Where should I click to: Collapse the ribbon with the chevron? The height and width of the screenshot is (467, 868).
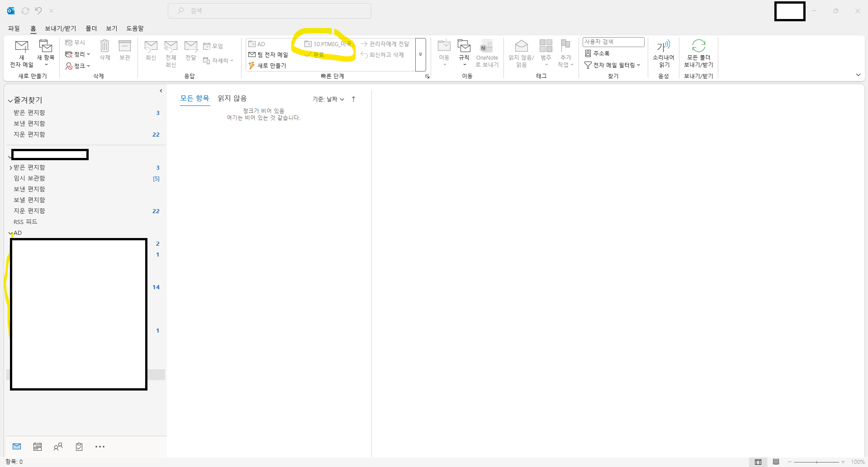pos(858,75)
